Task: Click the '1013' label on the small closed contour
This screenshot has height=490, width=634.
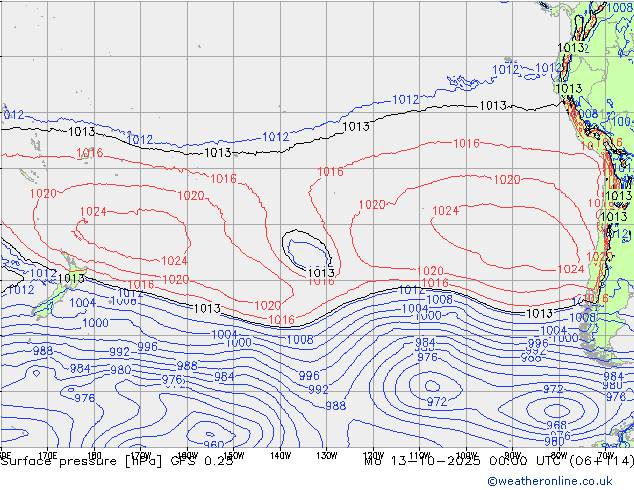Action: point(321,272)
